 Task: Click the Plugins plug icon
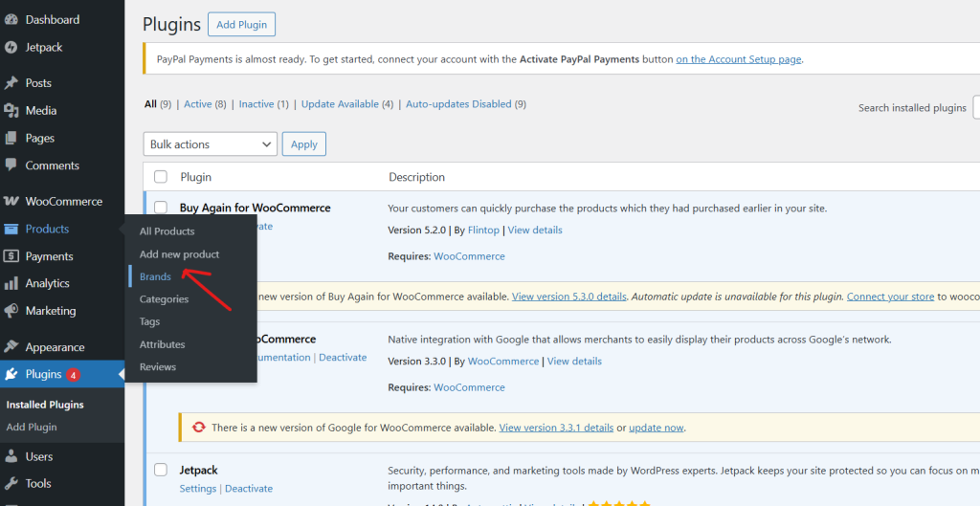[x=11, y=374]
